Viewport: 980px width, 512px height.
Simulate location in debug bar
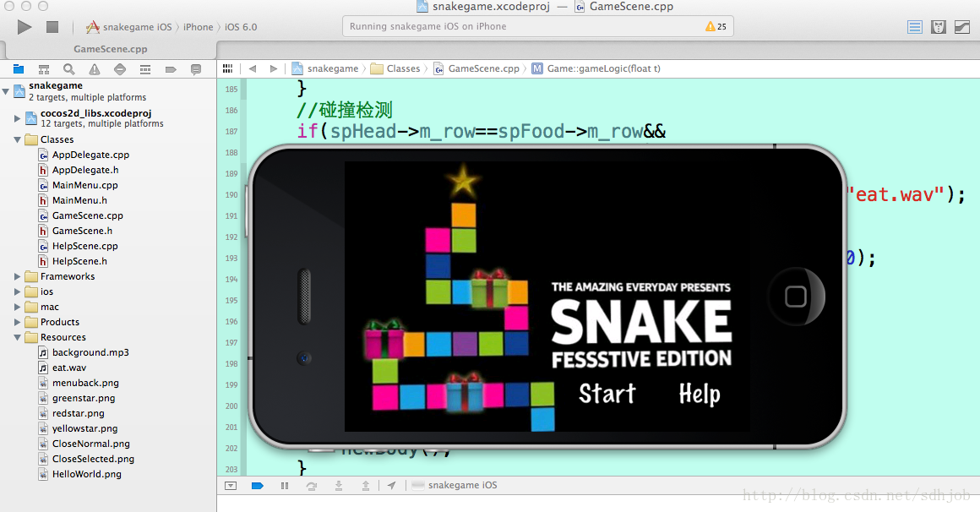point(391,486)
